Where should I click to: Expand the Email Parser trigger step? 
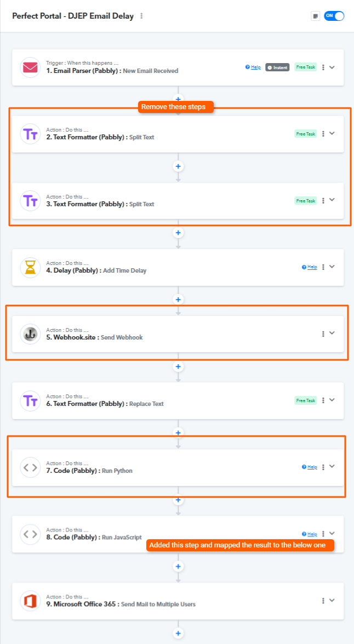click(332, 67)
